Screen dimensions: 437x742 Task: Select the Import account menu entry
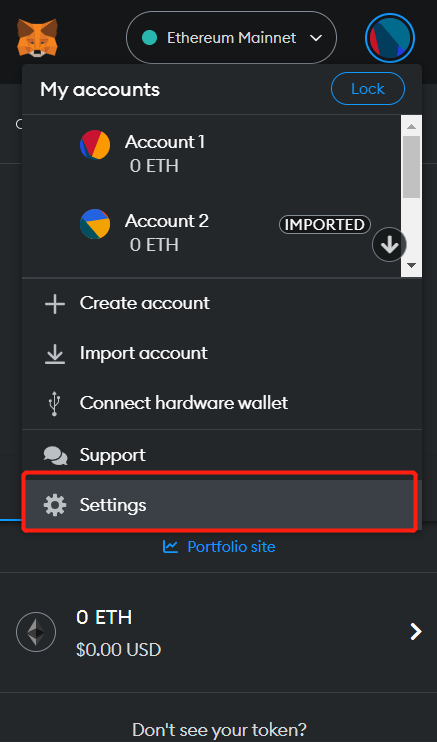click(222, 353)
